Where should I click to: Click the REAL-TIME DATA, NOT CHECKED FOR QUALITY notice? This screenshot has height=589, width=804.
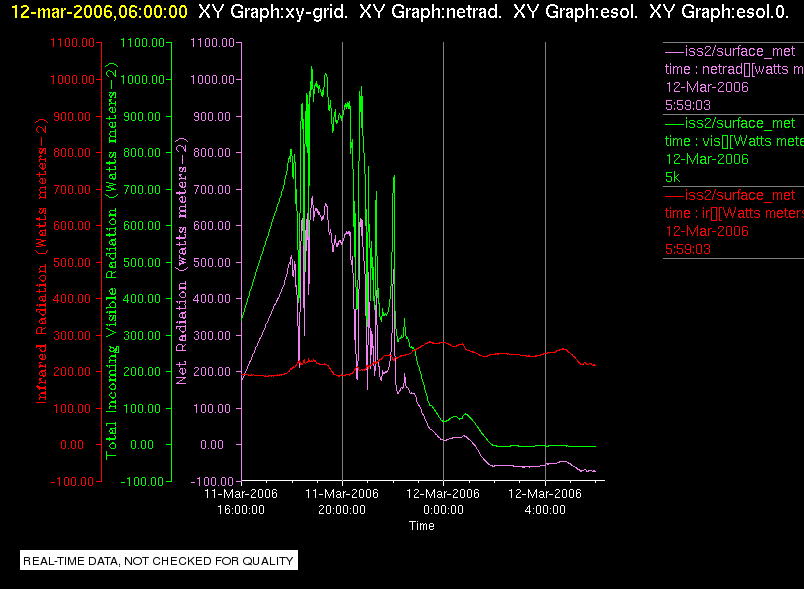pos(158,561)
